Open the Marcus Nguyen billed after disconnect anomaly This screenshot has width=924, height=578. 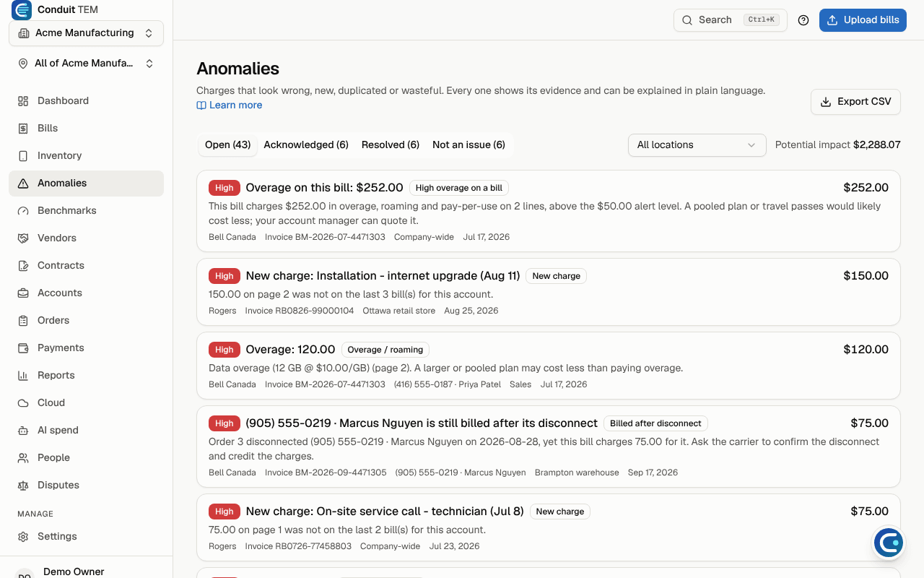[x=549, y=447]
